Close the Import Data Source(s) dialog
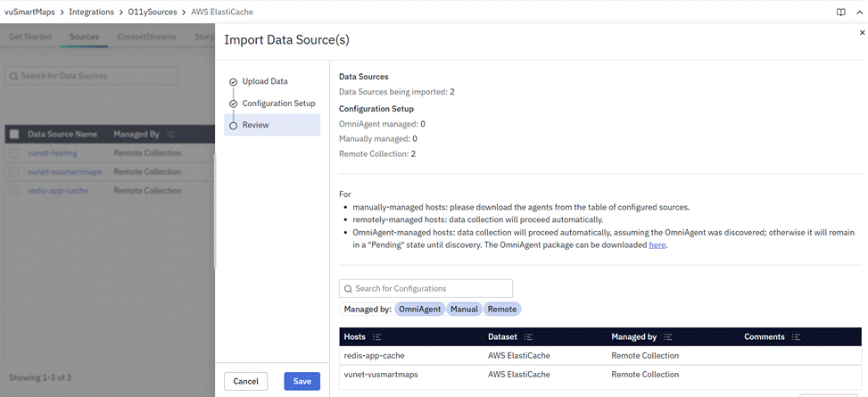 862,32
